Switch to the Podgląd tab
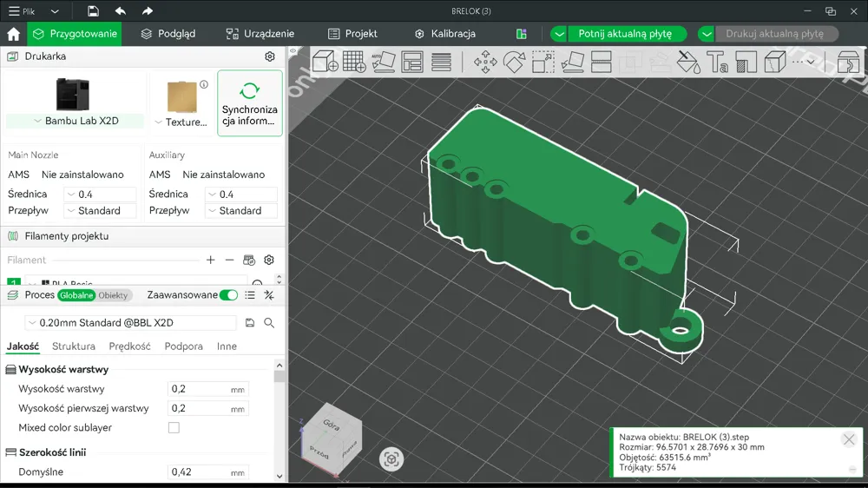Screen dimensions: 868x488 [168, 34]
